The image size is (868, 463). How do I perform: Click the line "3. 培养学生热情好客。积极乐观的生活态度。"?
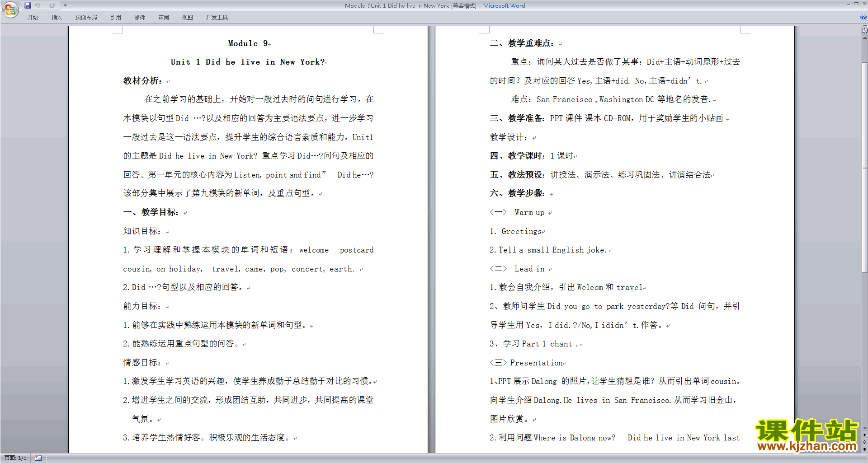point(207,438)
